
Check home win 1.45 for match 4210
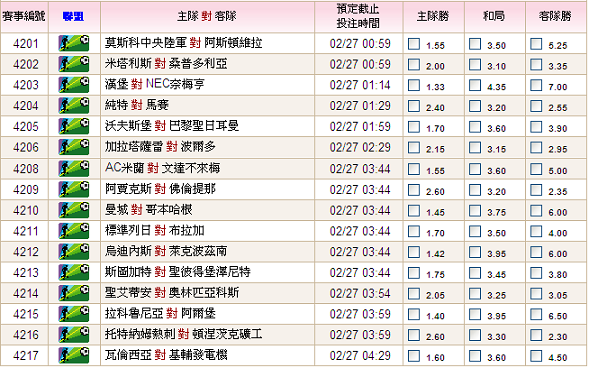(x=414, y=211)
